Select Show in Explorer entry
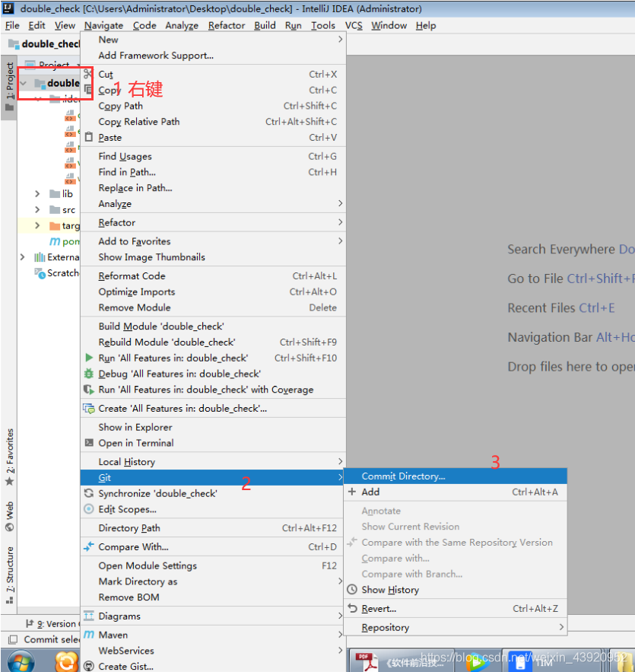 [x=213, y=427]
